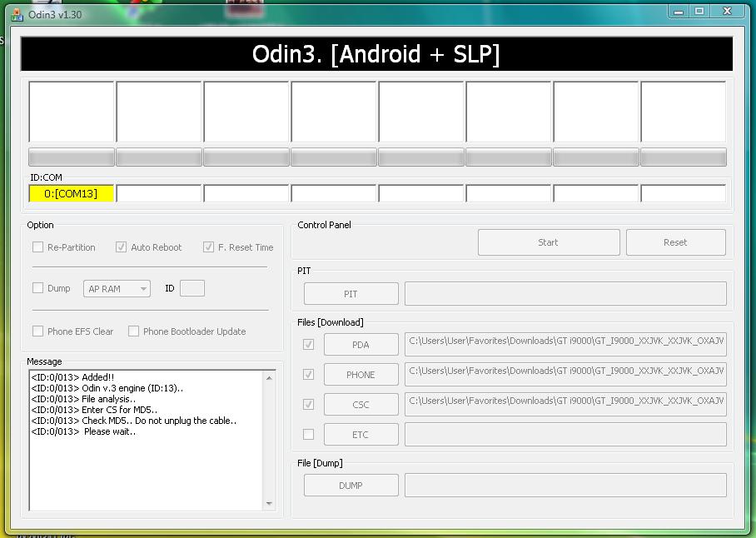
Task: Click the Odin3 [Android + SLP] banner
Action: [x=376, y=53]
